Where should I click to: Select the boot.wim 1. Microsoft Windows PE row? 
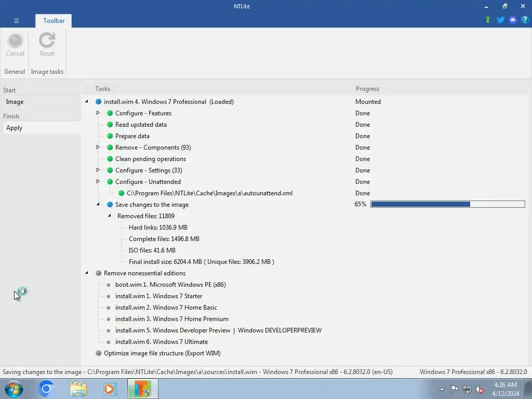(x=170, y=285)
